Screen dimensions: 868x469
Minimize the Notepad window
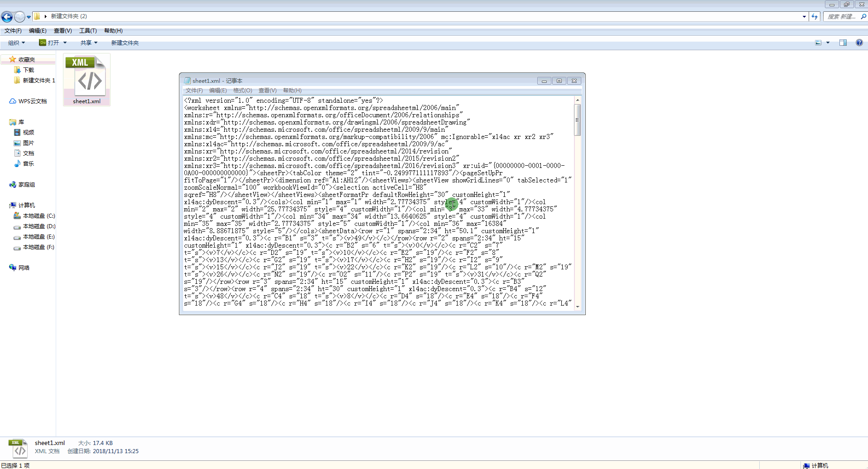pos(544,81)
